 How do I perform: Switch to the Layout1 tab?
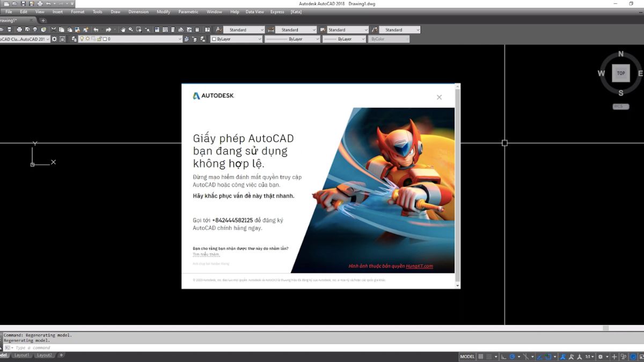(22, 355)
